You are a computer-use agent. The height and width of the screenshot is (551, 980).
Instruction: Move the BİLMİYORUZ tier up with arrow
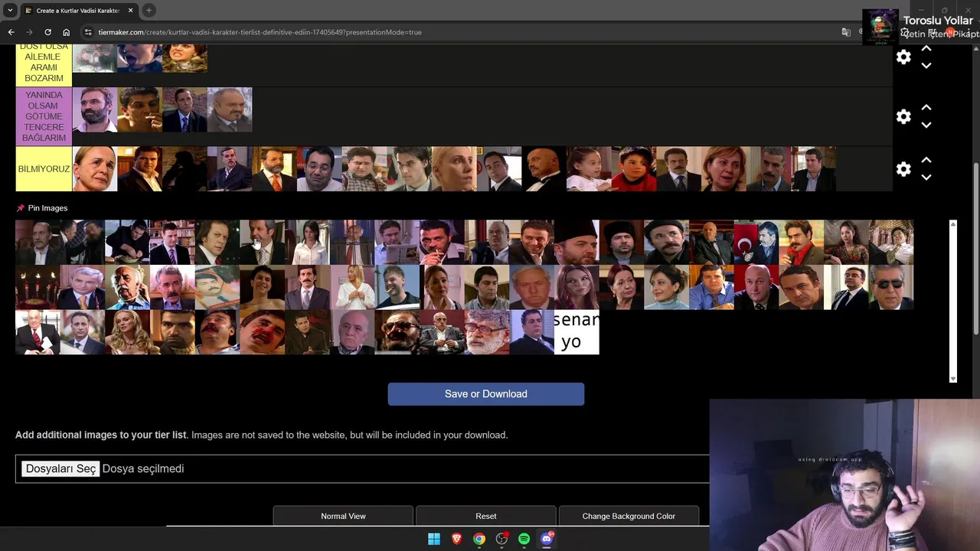pyautogui.click(x=926, y=160)
